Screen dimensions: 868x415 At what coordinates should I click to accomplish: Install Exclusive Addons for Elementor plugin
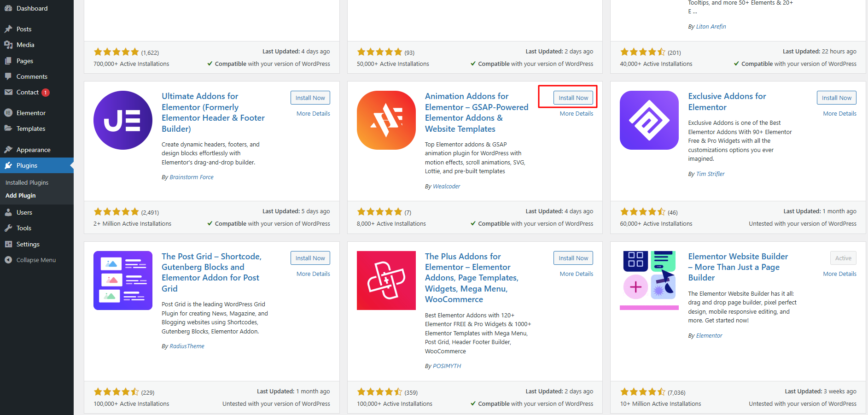[x=837, y=98]
